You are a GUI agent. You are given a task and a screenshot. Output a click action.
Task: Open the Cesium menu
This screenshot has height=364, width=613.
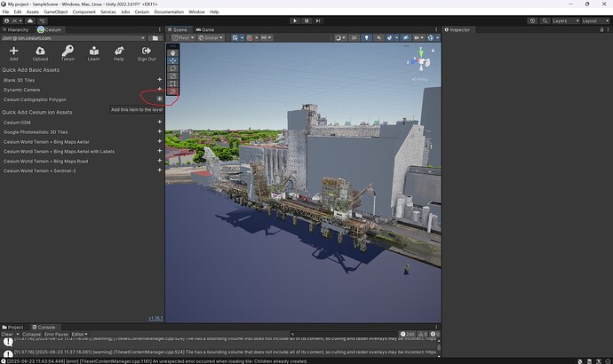pyautogui.click(x=142, y=12)
